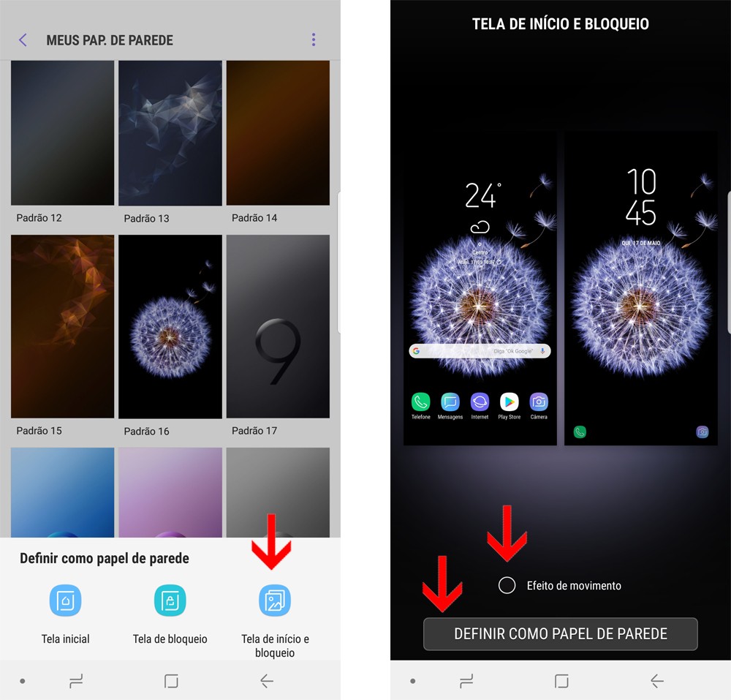Tap the Telefone icon in home preview

click(420, 402)
